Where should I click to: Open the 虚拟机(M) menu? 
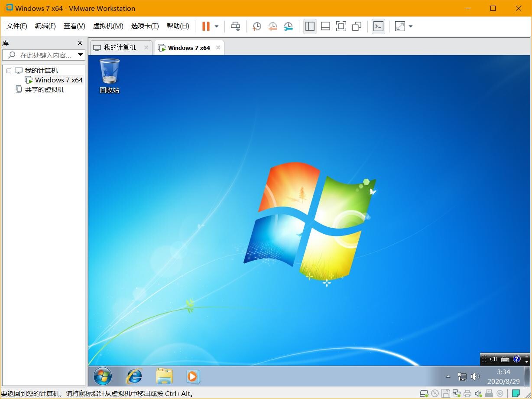pos(108,26)
